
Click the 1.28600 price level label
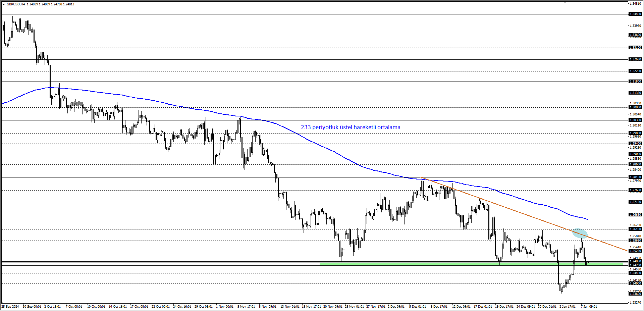(x=635, y=164)
